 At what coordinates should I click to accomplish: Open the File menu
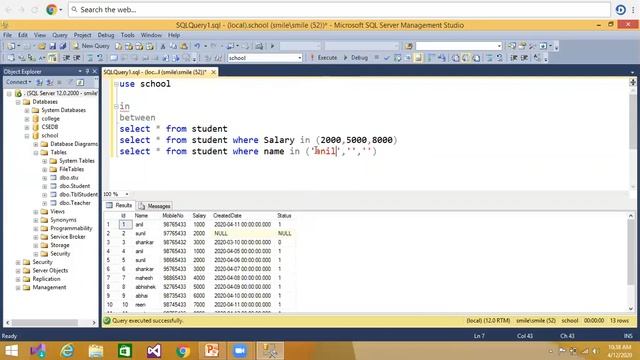(7, 35)
